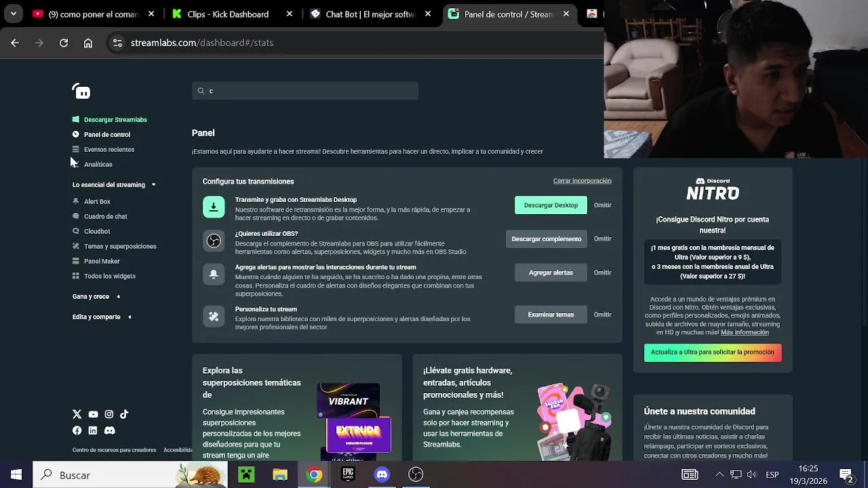Image resolution: width=868 pixels, height=488 pixels.
Task: Open the X (Twitter) social icon
Action: click(77, 414)
